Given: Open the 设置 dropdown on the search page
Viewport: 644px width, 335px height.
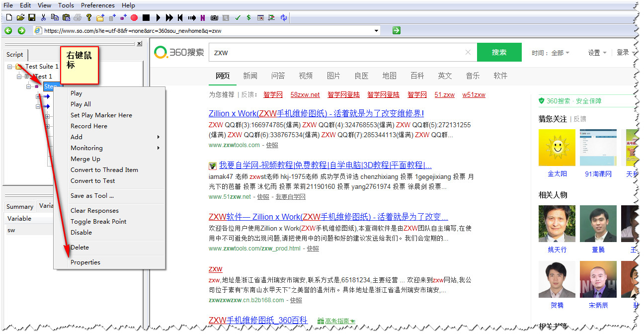Looking at the screenshot, I should coord(597,53).
